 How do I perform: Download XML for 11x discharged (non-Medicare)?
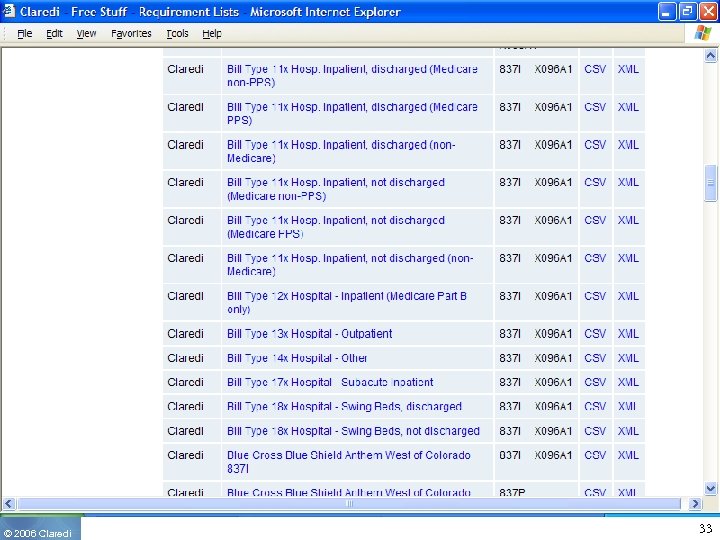pyautogui.click(x=628, y=145)
